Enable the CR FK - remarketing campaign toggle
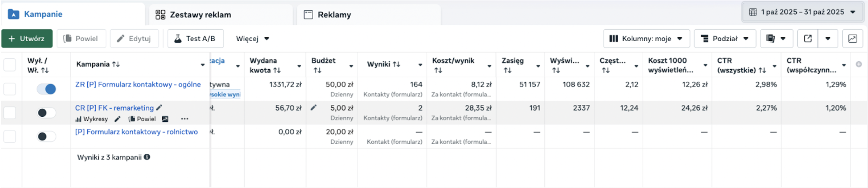868x188 pixels. tap(47, 113)
